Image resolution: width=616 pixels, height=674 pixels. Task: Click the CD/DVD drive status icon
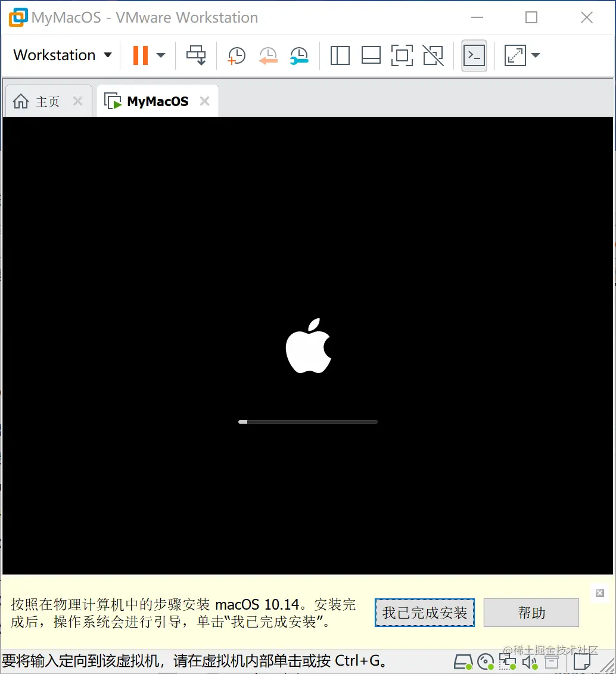(486, 662)
